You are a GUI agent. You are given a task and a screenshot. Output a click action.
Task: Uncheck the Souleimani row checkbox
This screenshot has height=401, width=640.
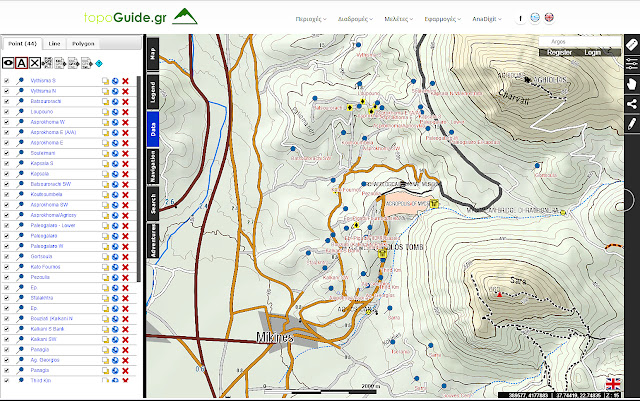coord(7,153)
